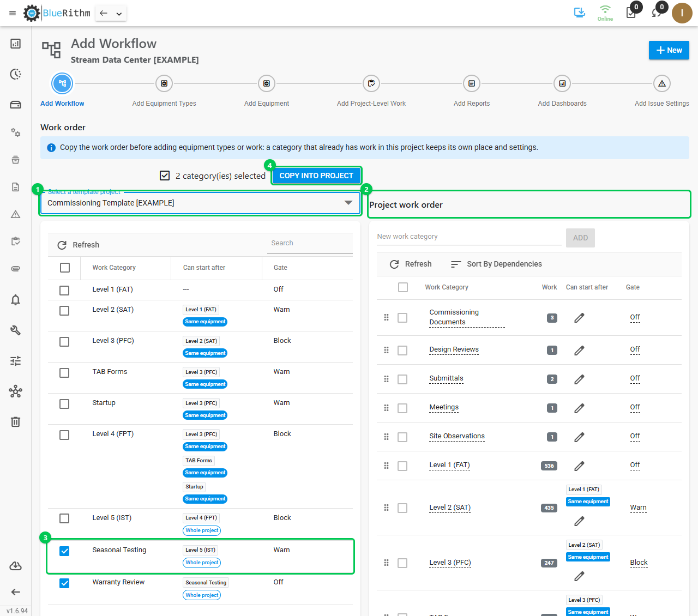
Task: Grab the drag handle for Meetings row
Action: tap(386, 408)
